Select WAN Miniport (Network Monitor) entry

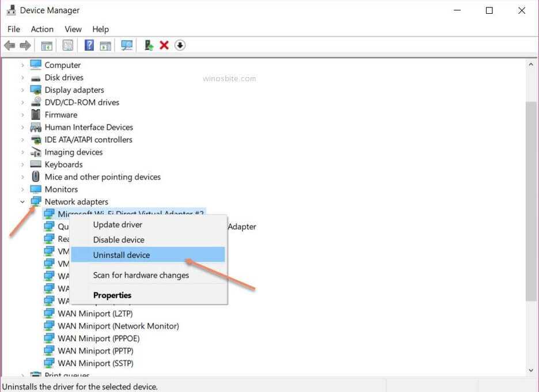[x=118, y=326]
